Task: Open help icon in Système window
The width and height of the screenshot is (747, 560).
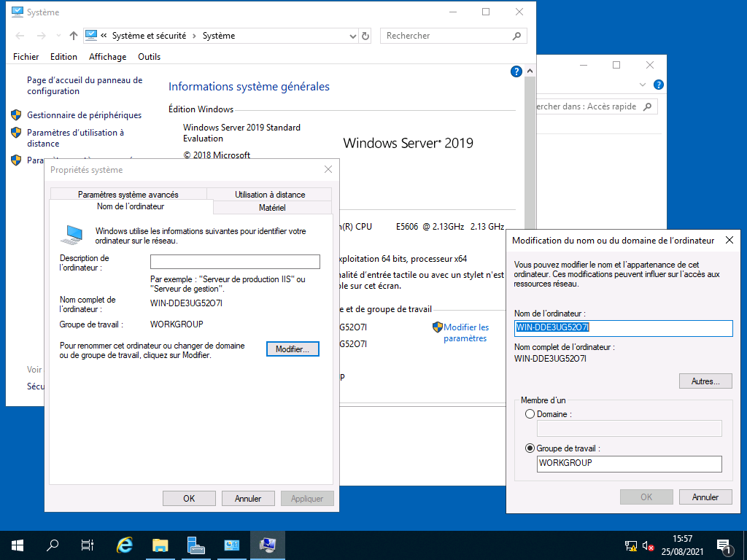Action: pos(516,71)
